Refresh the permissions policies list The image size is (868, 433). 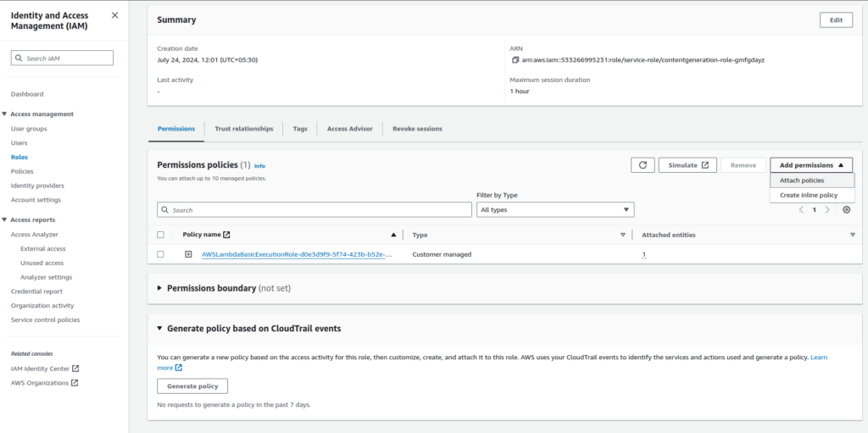coord(643,165)
